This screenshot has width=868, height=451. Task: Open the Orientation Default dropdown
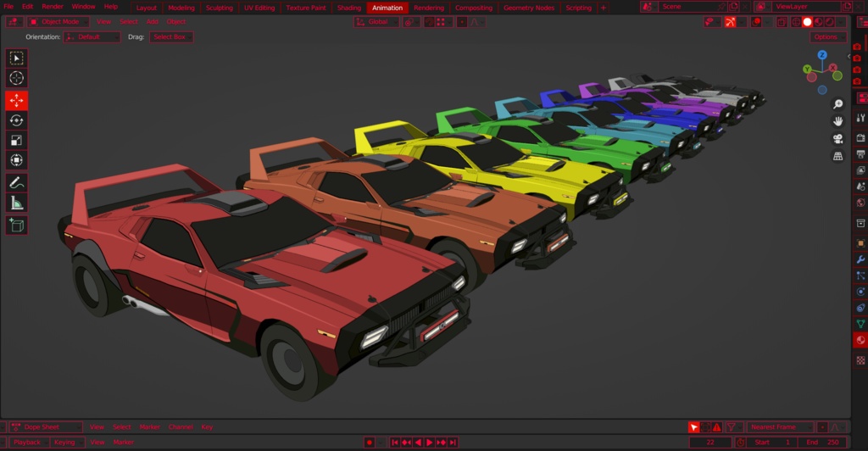click(x=92, y=37)
